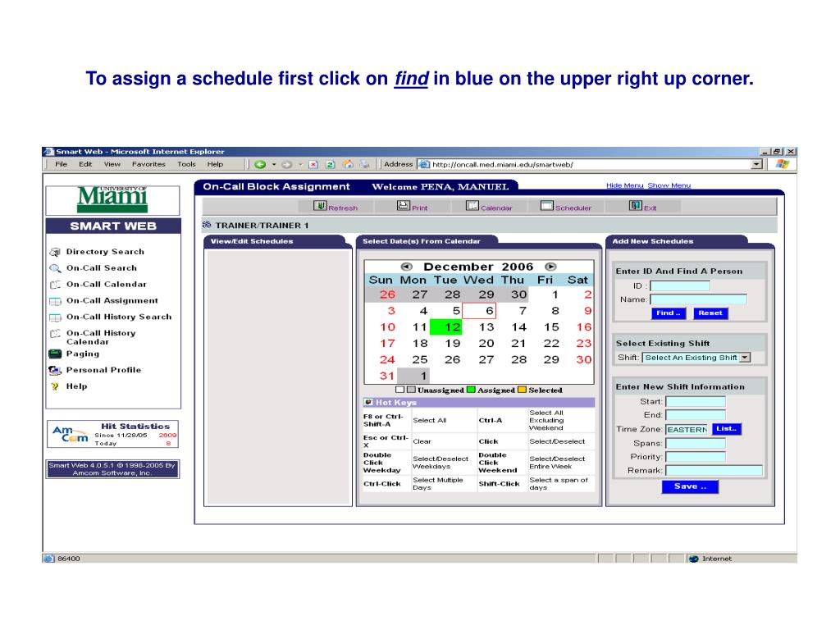Click the Print toolbar icon

404,205
